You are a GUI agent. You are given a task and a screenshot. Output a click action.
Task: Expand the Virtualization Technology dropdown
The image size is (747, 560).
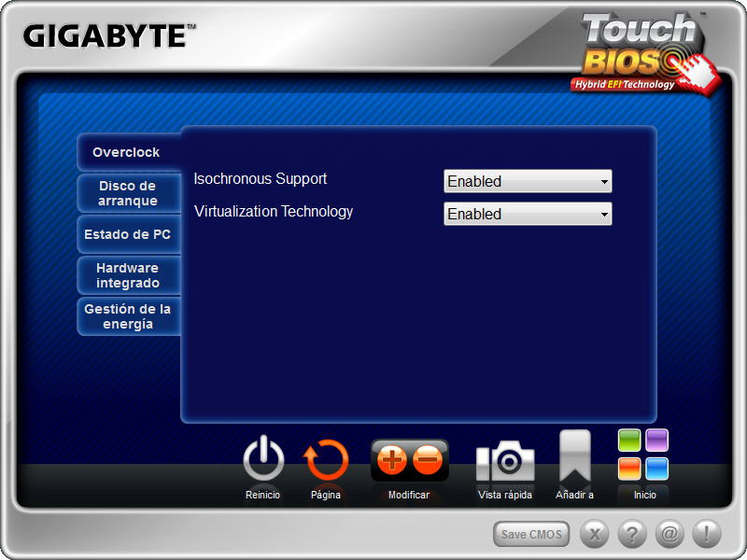coord(528,214)
